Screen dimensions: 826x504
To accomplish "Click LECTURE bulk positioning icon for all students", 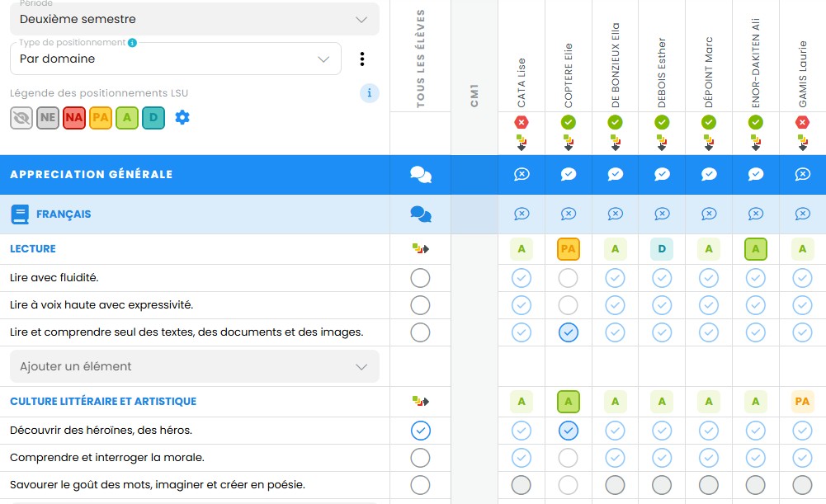I will (420, 248).
